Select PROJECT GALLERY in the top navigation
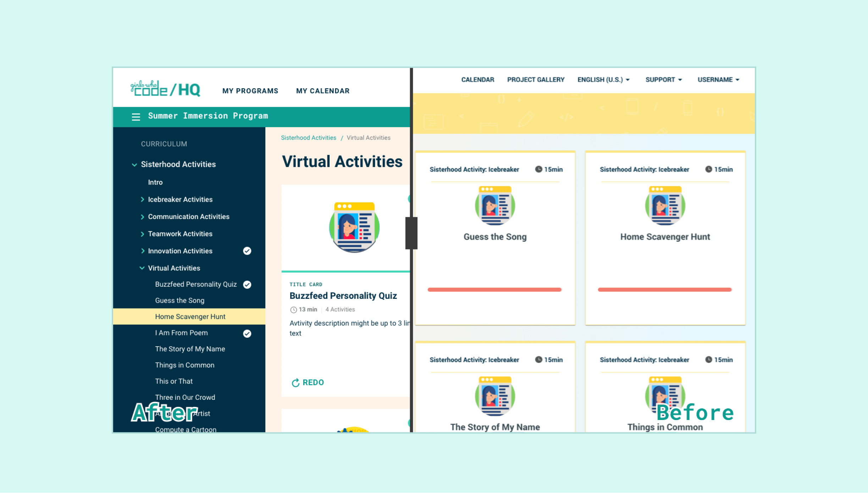This screenshot has height=493, width=868. (536, 80)
